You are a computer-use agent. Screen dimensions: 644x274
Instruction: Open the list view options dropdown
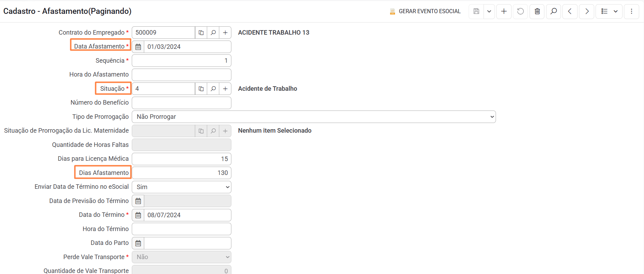pos(609,11)
